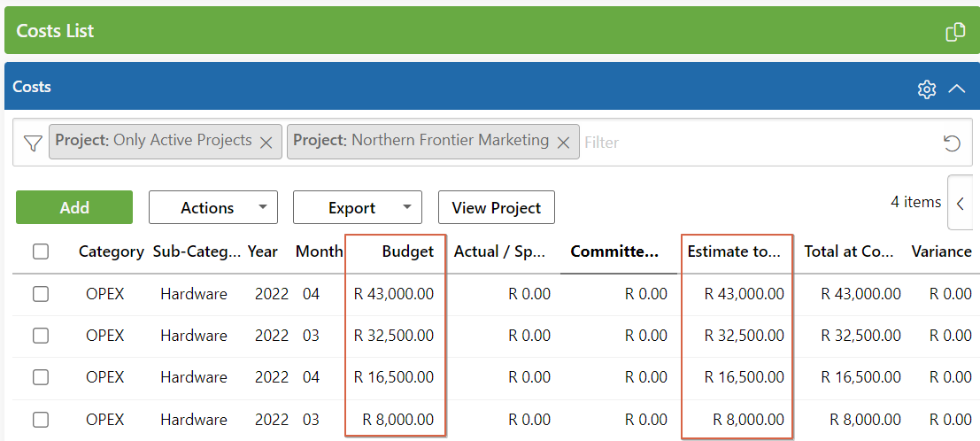
Task: Tick the checkbox for the R 8,000.00 row
Action: click(x=41, y=419)
